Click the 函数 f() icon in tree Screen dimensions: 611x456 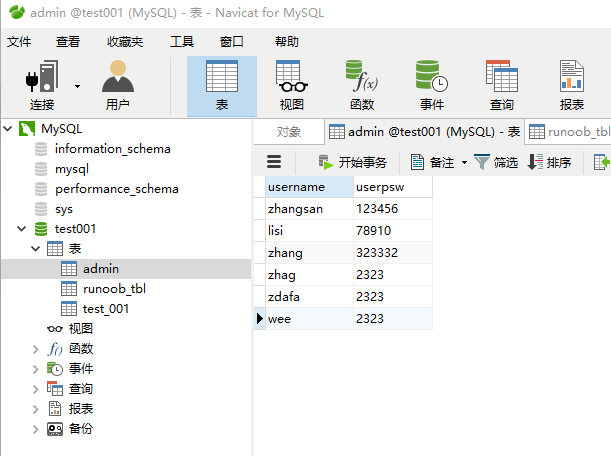[55, 349]
